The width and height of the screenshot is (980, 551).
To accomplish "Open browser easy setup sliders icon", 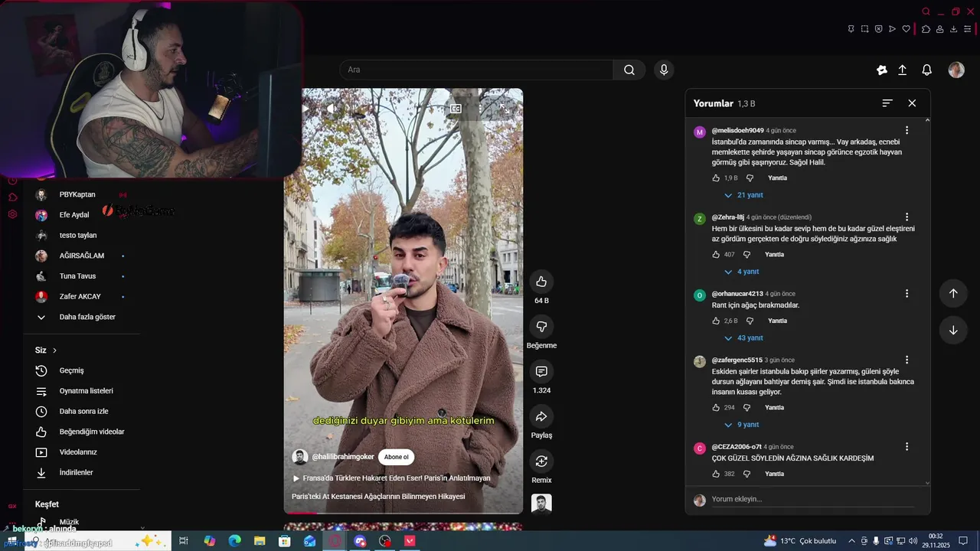I will pos(968,29).
